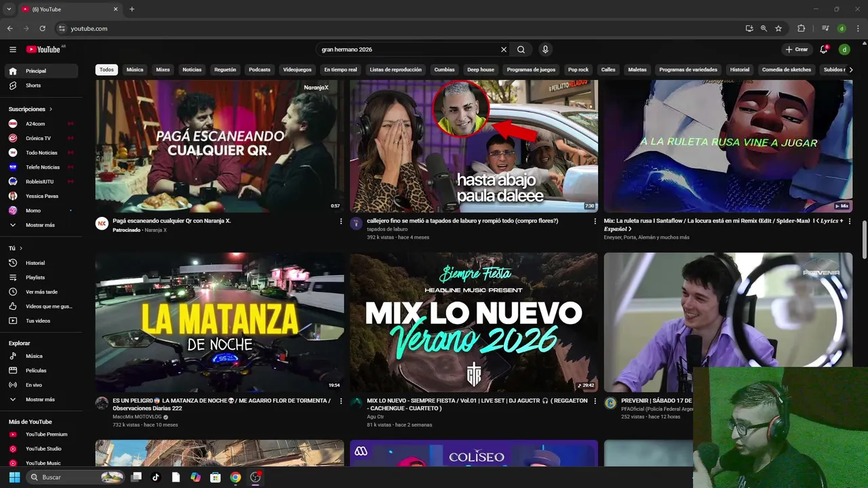Open the YouTube account avatar menu
Viewport: 868px width, 488px height.
844,49
